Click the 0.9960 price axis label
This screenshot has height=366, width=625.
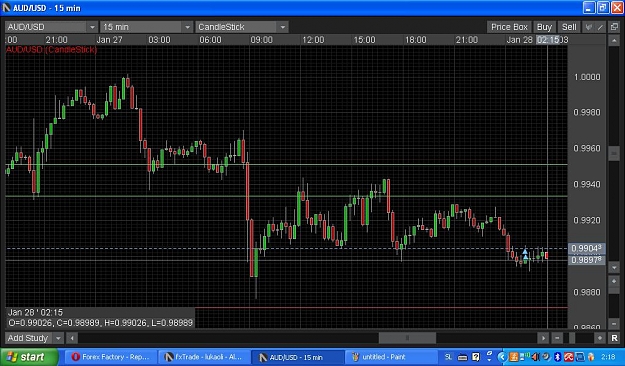(x=587, y=148)
